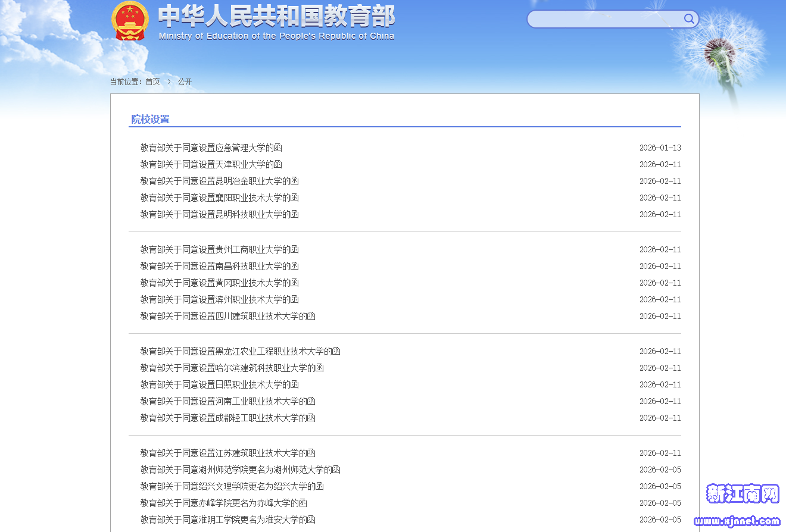Open the 日照职业技术大学 notice

[219, 384]
